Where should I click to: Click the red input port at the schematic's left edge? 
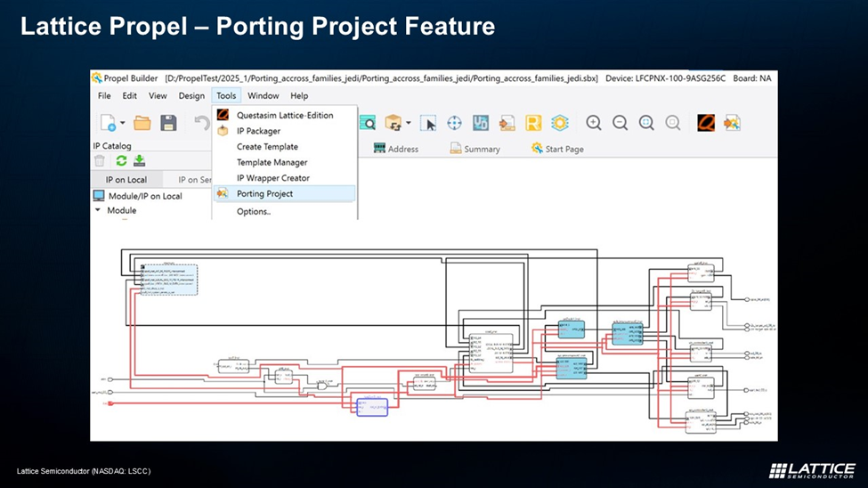[x=110, y=403]
